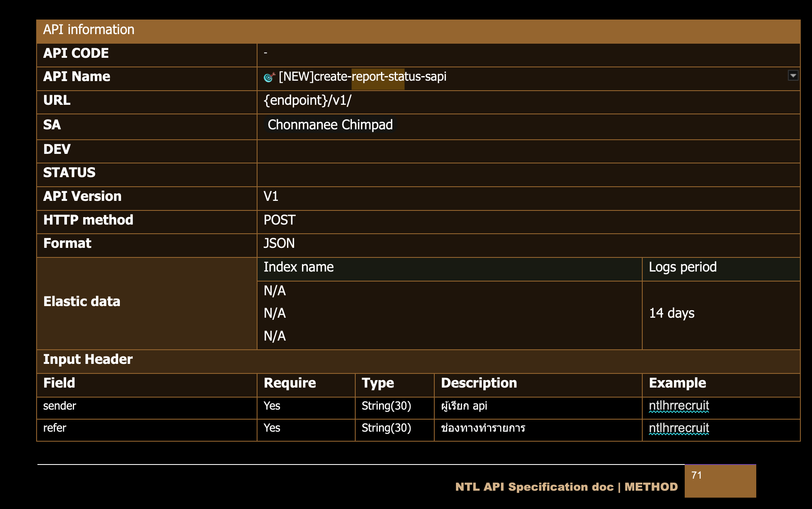The height and width of the screenshot is (509, 812).
Task: Select the POST HTTP method cell
Action: pos(280,220)
